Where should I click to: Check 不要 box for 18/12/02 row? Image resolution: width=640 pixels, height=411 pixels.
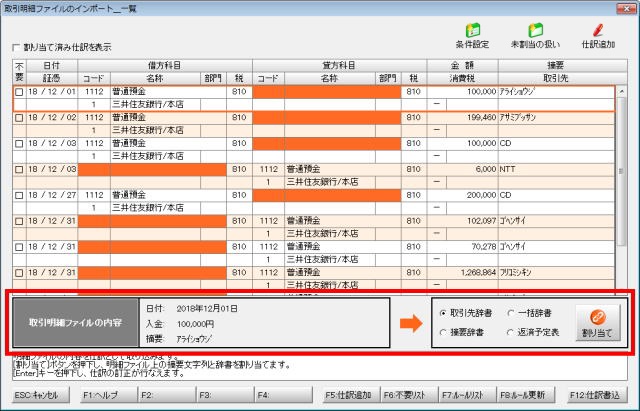(x=19, y=118)
